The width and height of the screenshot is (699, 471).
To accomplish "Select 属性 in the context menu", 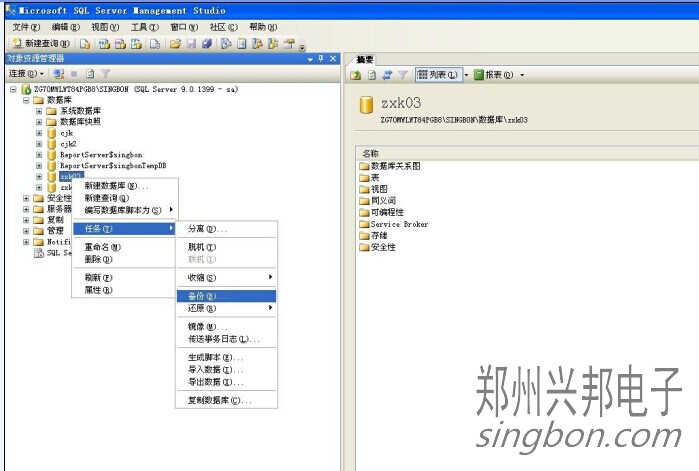I will pos(98,290).
